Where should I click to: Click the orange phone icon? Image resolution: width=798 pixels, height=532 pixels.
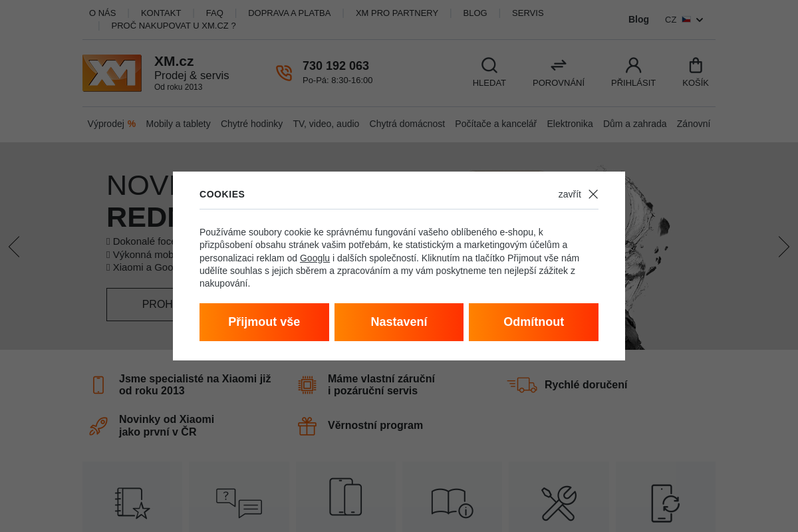tap(284, 72)
